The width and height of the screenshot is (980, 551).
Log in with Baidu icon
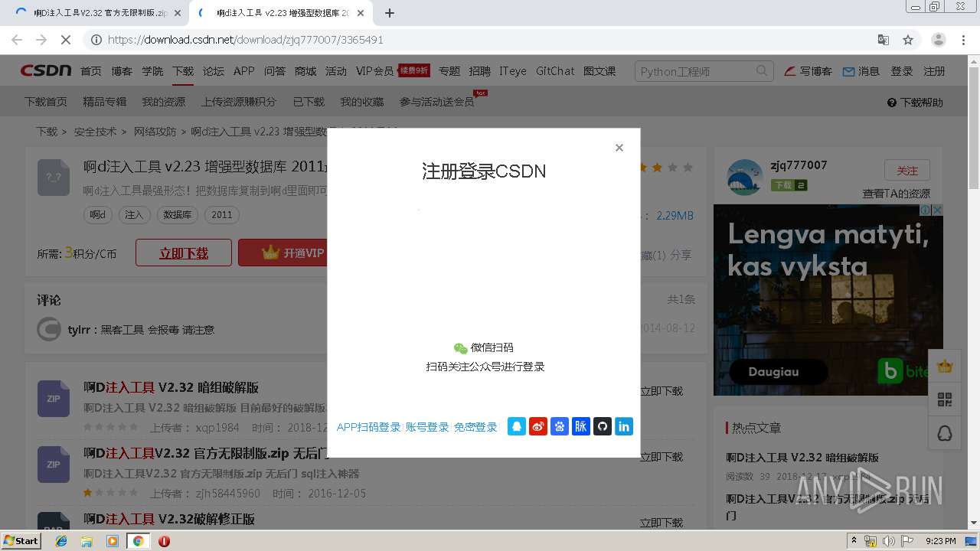(560, 426)
